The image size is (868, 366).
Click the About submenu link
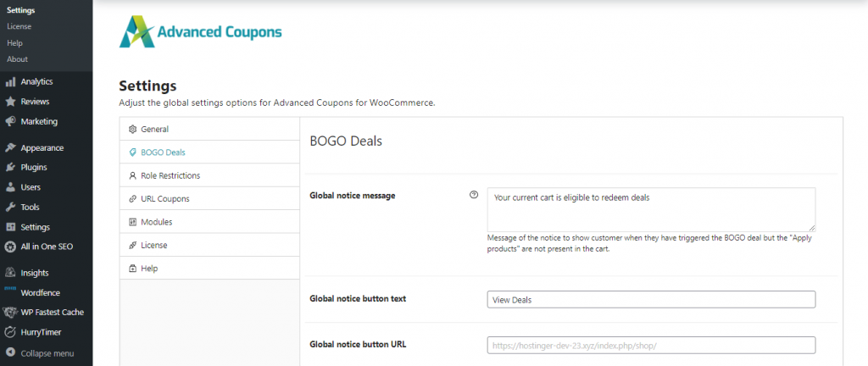[x=17, y=59]
